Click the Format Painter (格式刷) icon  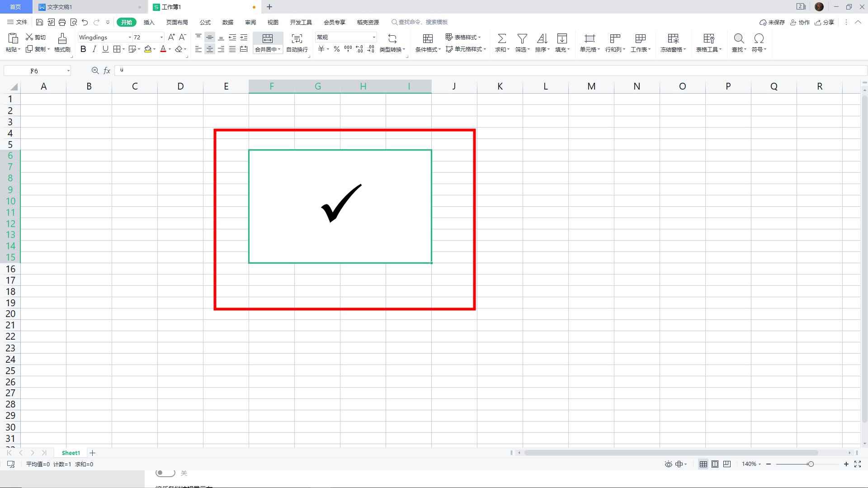pyautogui.click(x=62, y=38)
